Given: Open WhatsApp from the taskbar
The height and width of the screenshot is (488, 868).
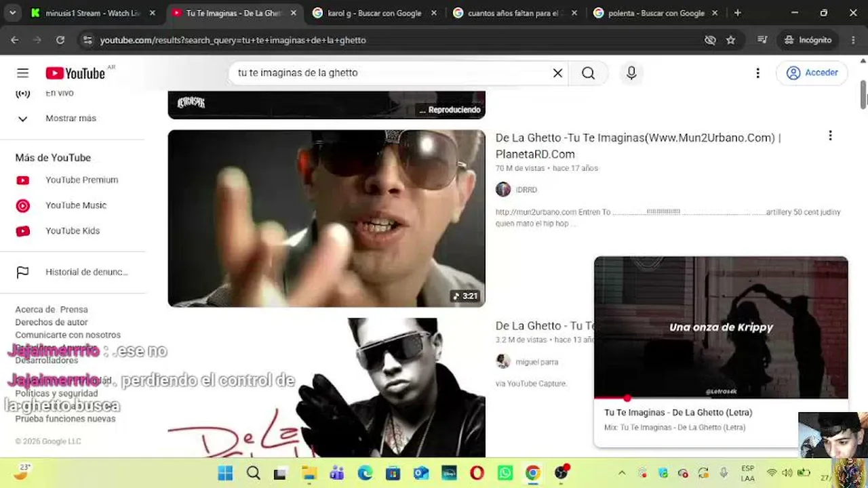Looking at the screenshot, I should 505,473.
